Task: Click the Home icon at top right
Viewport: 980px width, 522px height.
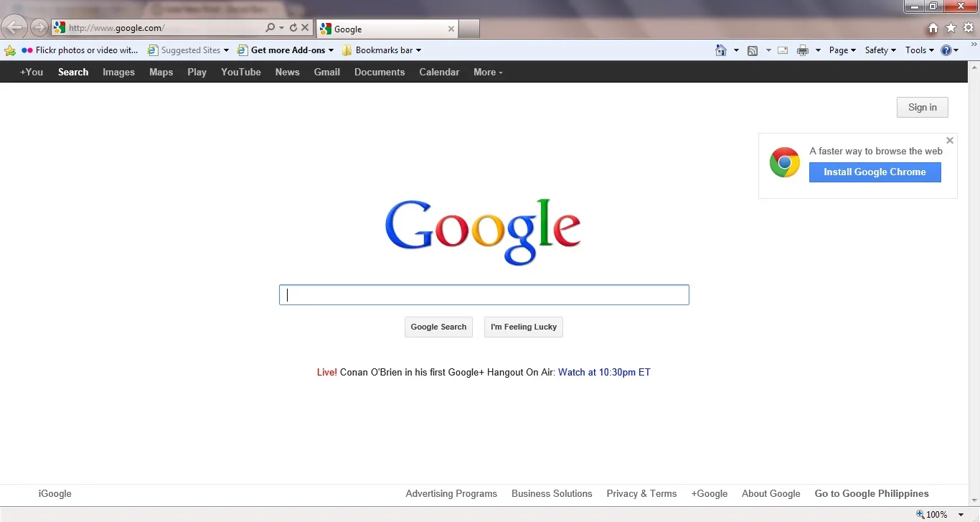Action: [x=933, y=28]
